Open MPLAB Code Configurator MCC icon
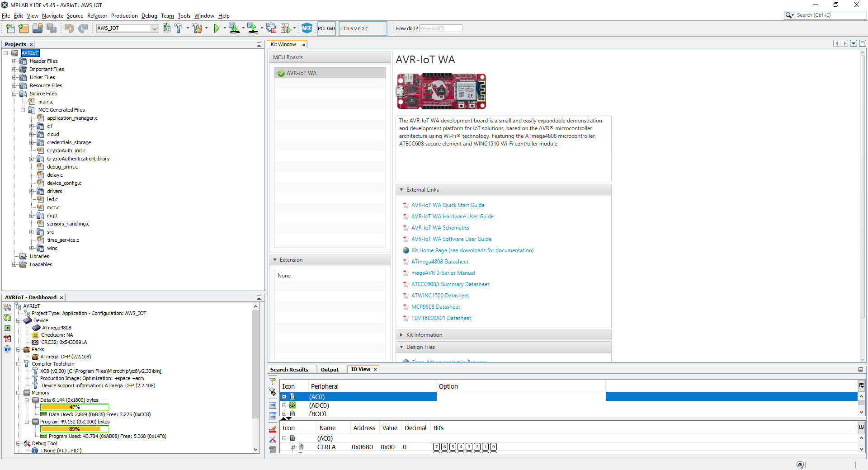Viewport: 868px width, 470px height. pyautogui.click(x=307, y=28)
